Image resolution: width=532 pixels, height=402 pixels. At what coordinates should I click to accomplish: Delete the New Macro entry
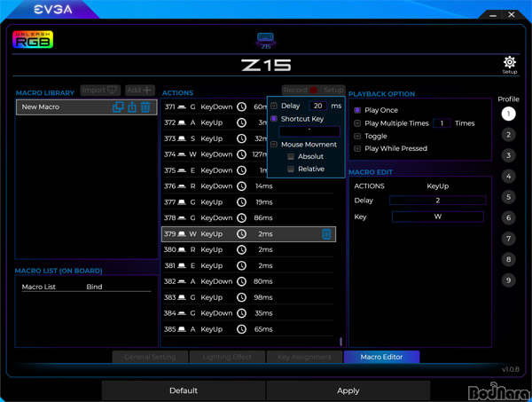point(145,107)
